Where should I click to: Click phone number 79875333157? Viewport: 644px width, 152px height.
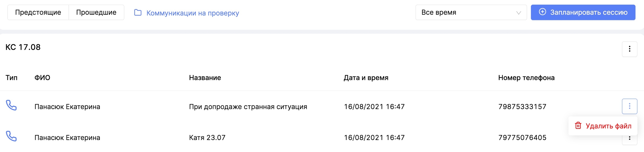(x=522, y=107)
